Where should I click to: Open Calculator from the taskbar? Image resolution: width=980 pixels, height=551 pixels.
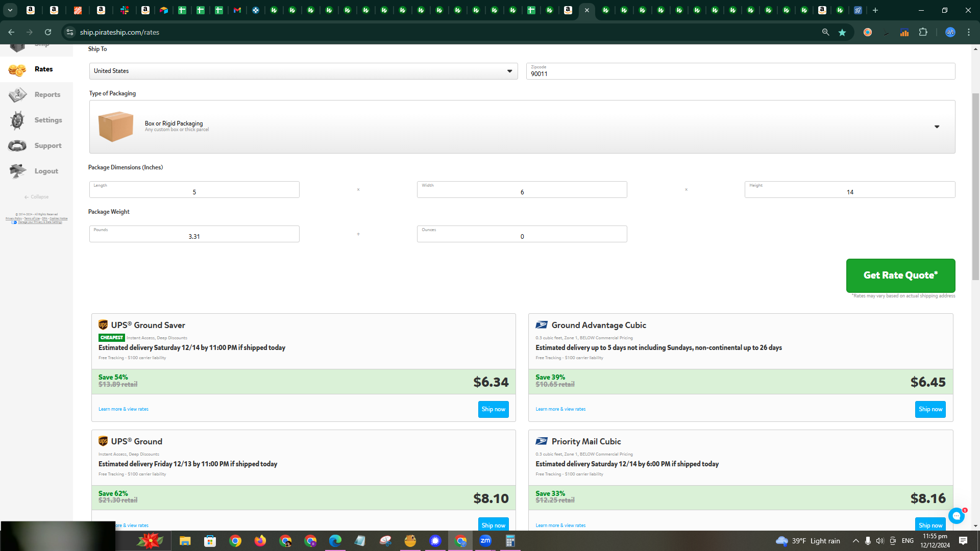(x=510, y=541)
